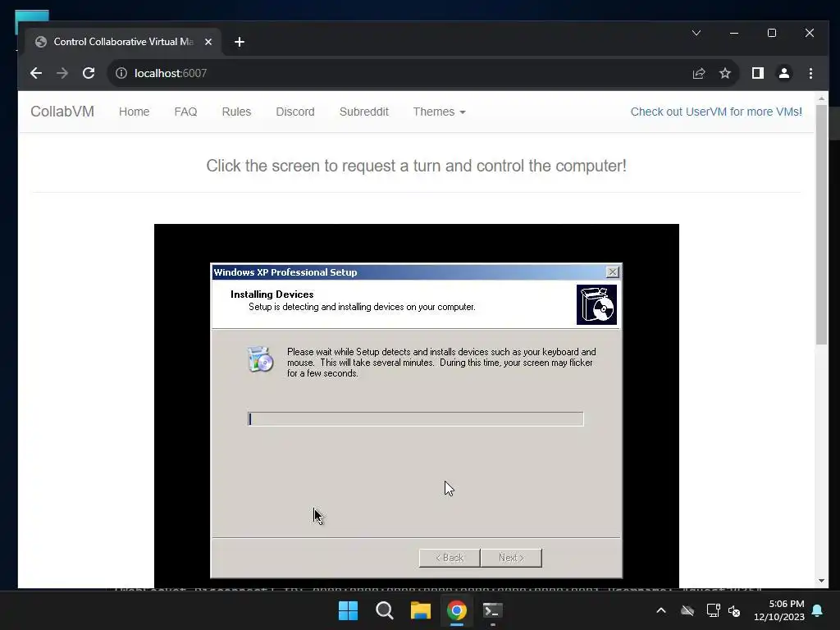Open the Discord nav link
This screenshot has width=840, height=630.
click(295, 112)
